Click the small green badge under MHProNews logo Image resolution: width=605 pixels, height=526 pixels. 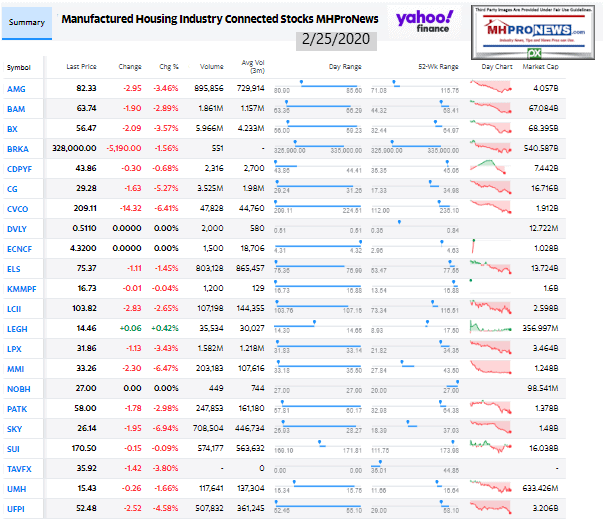click(x=562, y=53)
